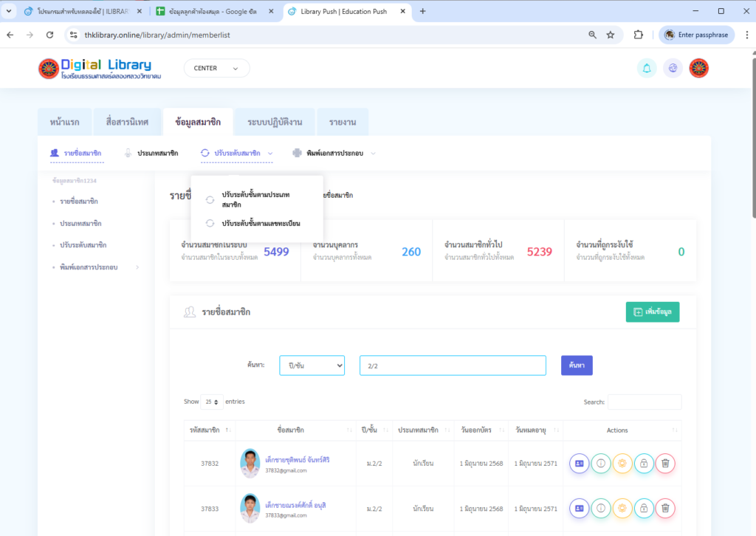Click orange gear settings icon for member 37833

point(622,508)
